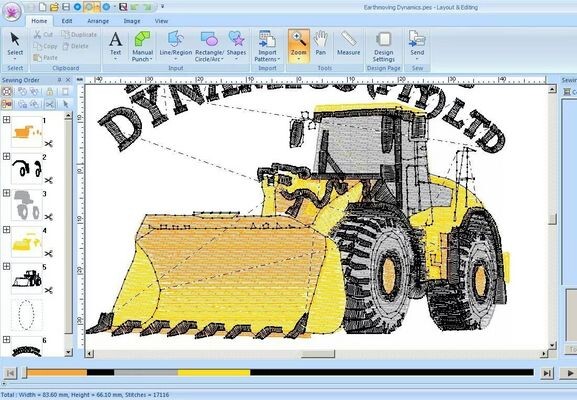Click the yellow segment in stitch simulator bar

tap(214, 373)
